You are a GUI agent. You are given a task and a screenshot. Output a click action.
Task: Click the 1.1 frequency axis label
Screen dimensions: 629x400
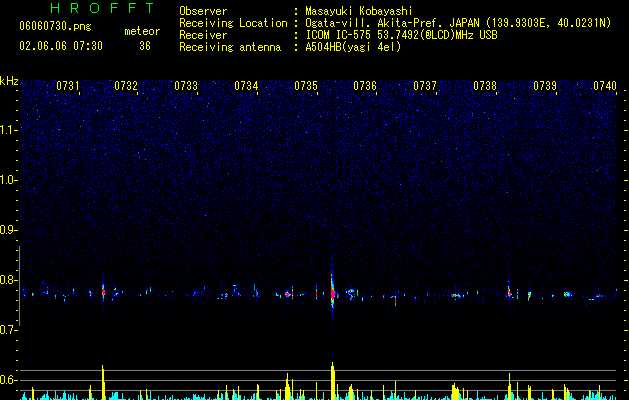[9, 130]
